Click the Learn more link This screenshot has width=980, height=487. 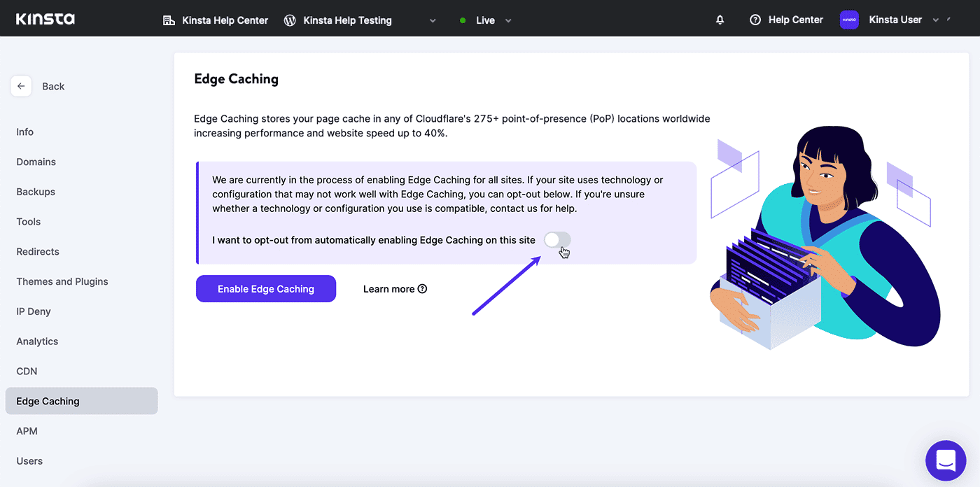[x=388, y=288]
